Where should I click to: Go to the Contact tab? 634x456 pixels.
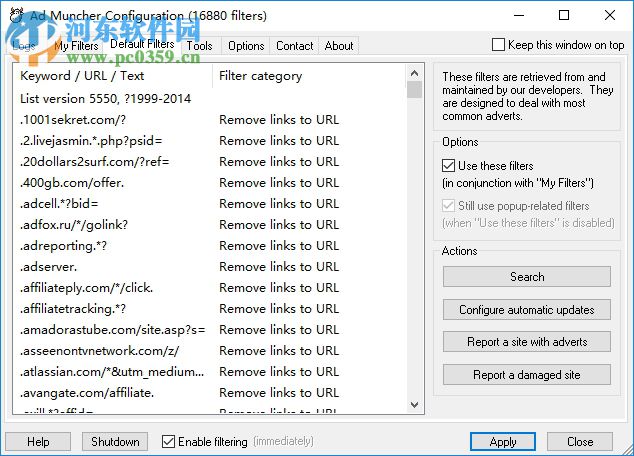coord(294,46)
